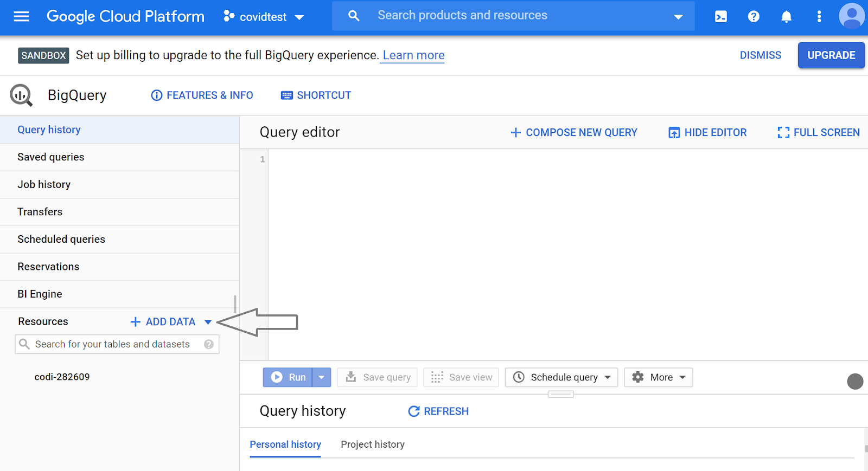Screen dimensions: 868x471
Task: Open FEATURES & INFO
Action: pos(202,95)
